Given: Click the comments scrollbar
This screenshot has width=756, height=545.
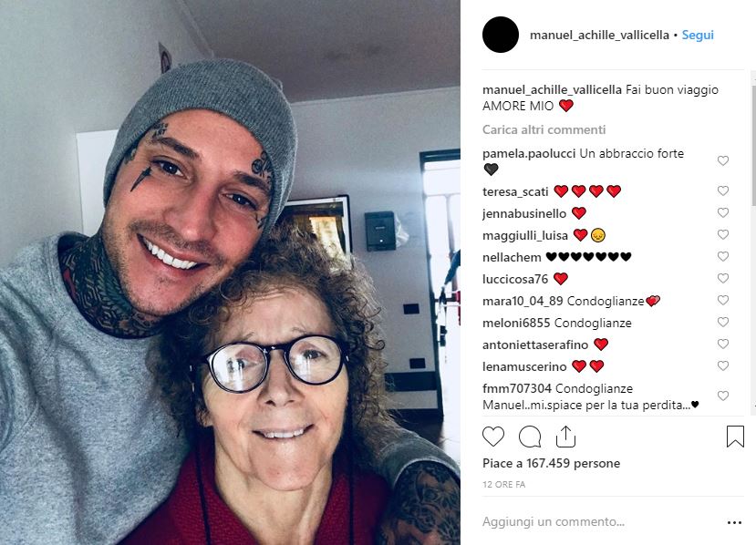Looking at the screenshot, I should pos(753,139).
